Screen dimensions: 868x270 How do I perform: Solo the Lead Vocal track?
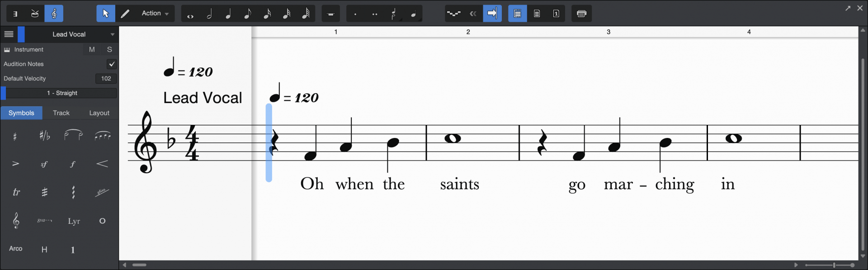pyautogui.click(x=109, y=49)
